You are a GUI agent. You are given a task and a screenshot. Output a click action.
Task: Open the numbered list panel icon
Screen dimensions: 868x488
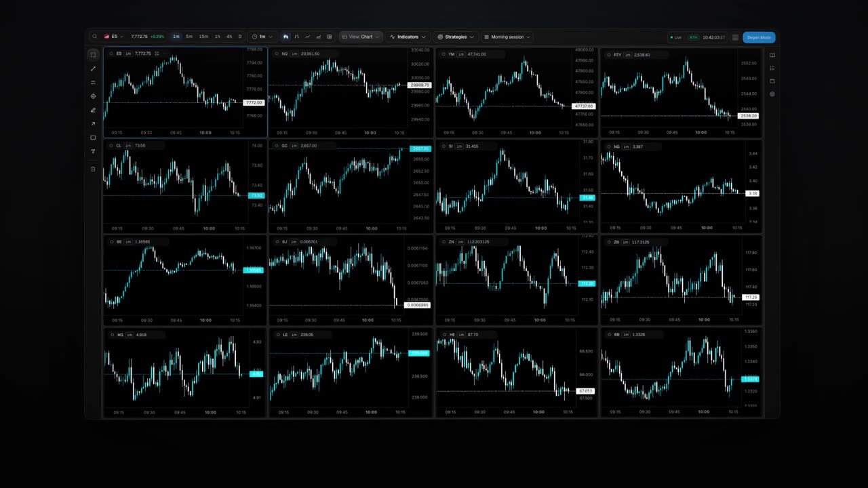tap(772, 68)
